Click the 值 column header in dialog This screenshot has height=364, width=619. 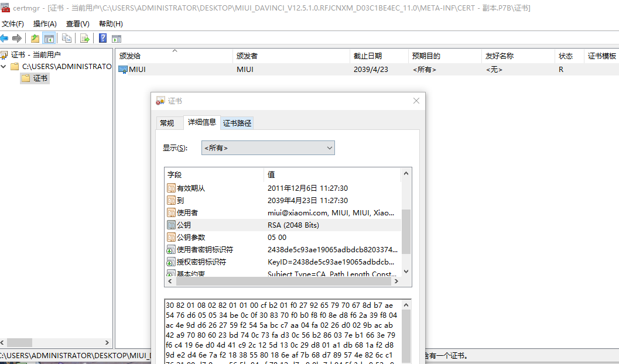(x=333, y=174)
